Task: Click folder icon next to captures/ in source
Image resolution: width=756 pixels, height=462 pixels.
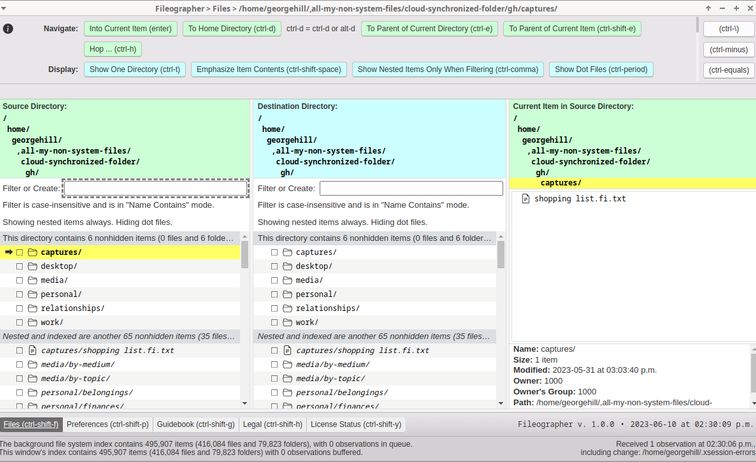Action: [x=32, y=252]
